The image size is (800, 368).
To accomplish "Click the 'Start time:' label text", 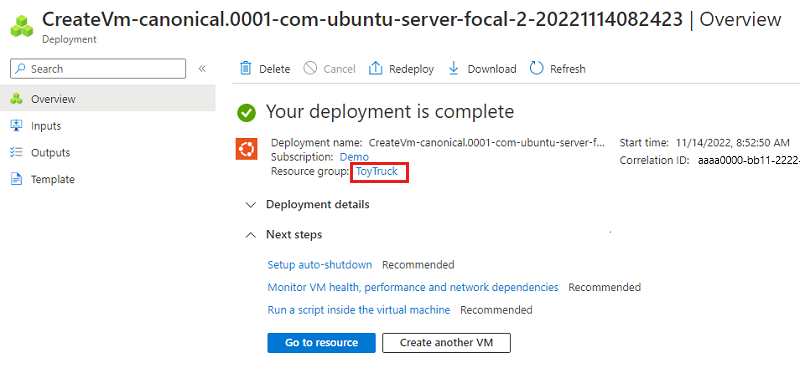I will click(644, 142).
